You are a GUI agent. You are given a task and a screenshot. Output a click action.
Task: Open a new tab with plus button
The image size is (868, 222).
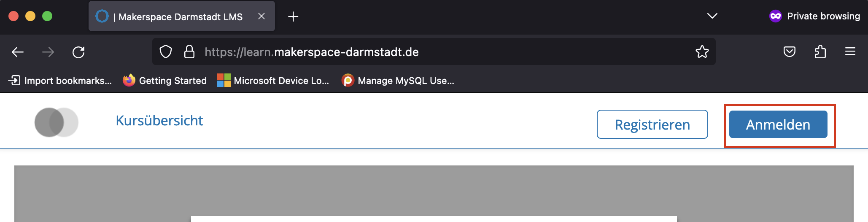click(293, 16)
